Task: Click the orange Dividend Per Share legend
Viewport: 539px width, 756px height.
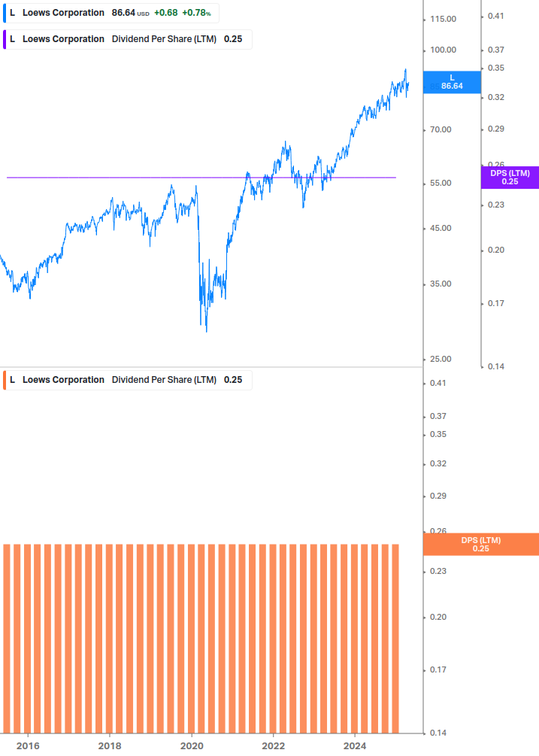Action: pos(128,380)
